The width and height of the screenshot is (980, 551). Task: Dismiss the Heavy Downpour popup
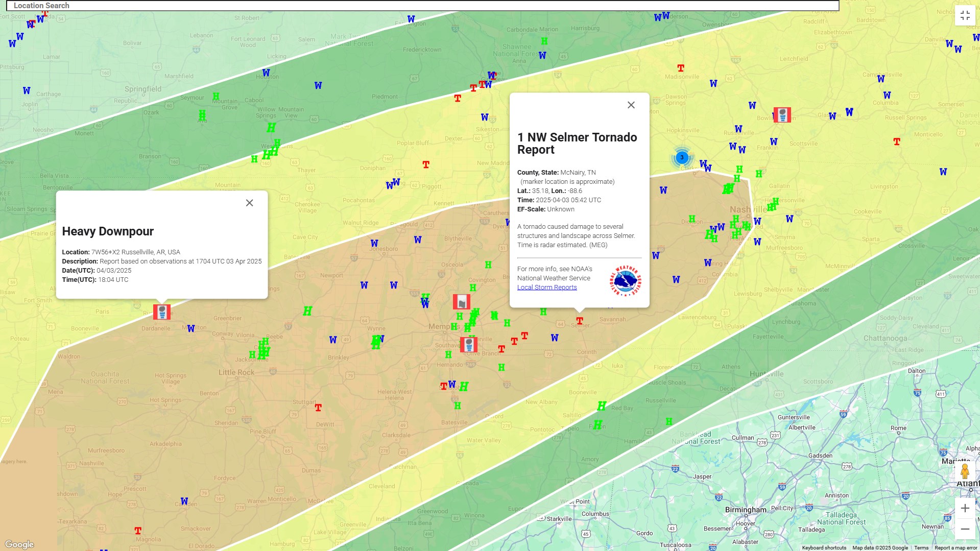tap(249, 203)
